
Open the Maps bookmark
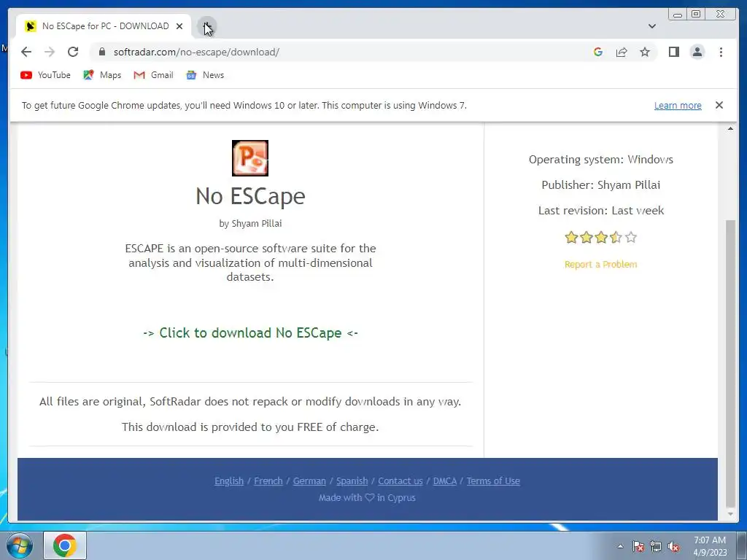tap(102, 75)
